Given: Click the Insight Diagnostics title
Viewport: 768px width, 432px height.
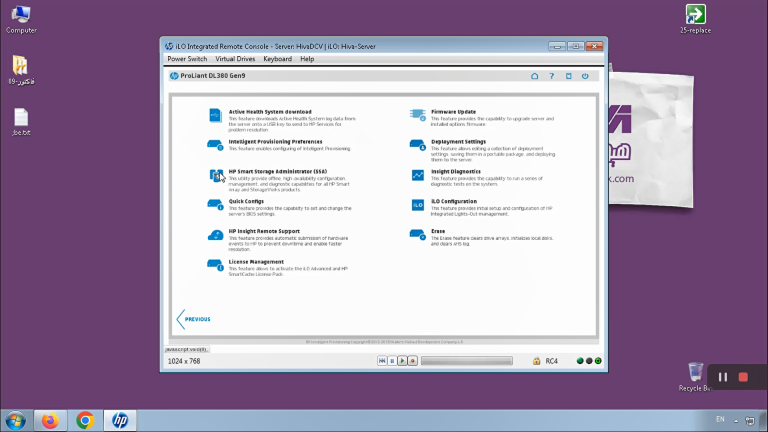Looking at the screenshot, I should point(456,171).
